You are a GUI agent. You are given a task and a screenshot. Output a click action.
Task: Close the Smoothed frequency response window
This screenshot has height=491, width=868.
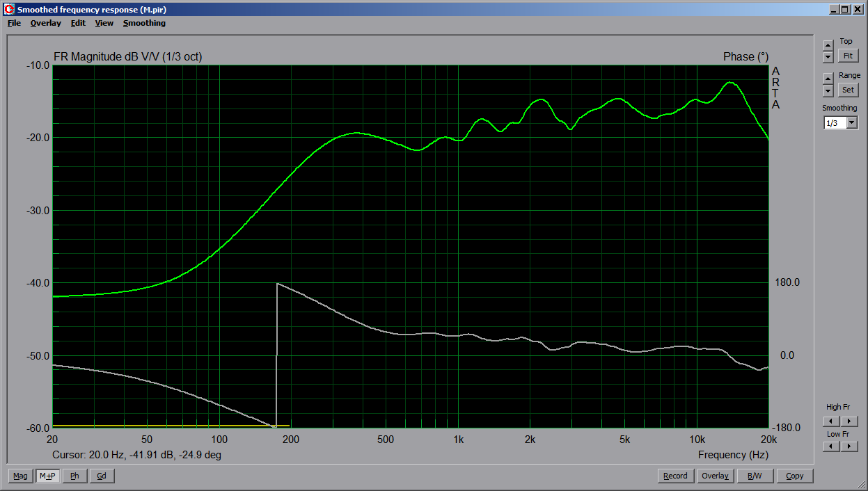[858, 10]
